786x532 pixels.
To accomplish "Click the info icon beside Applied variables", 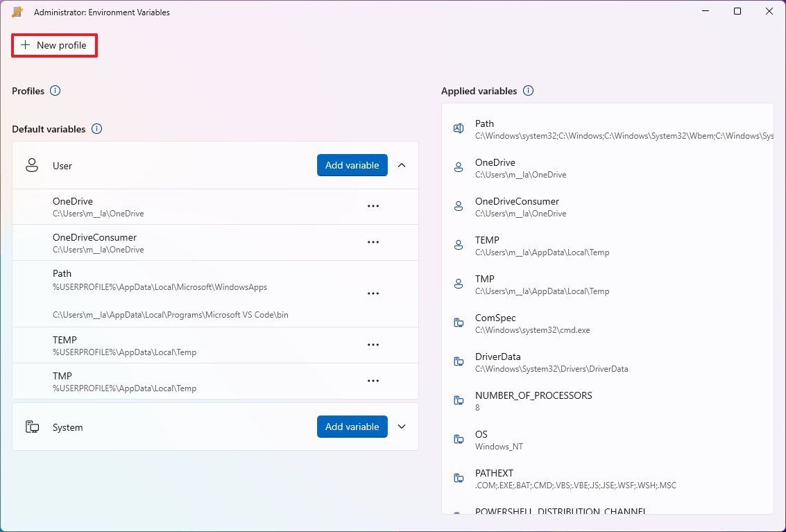I will 528,90.
